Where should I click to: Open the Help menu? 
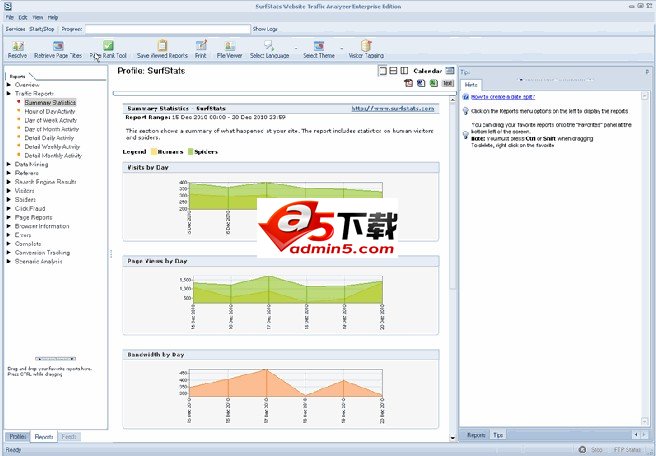(53, 18)
